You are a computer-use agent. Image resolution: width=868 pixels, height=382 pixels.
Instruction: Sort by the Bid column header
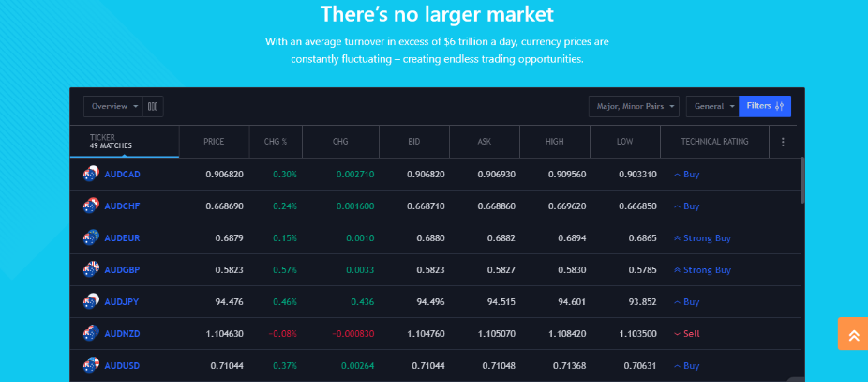point(414,142)
